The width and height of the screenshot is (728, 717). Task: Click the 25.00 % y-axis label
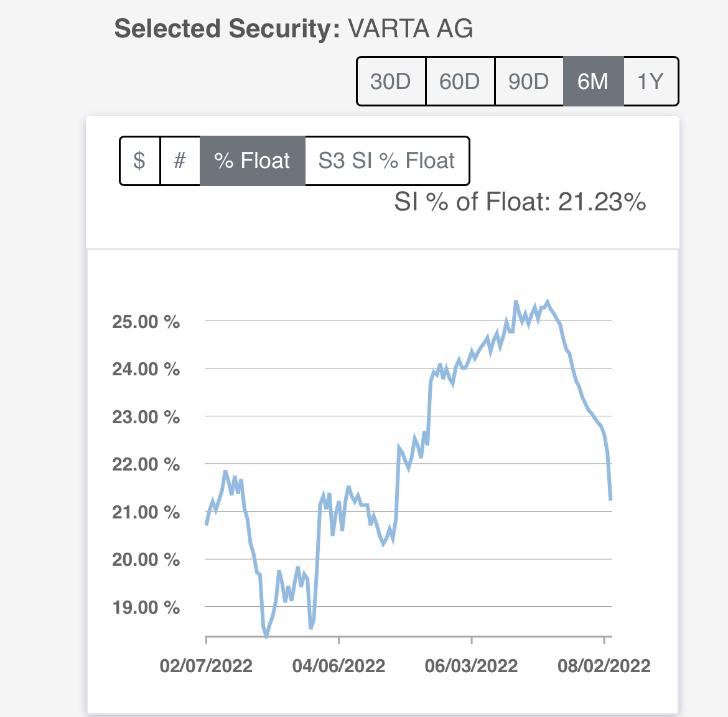tap(146, 322)
